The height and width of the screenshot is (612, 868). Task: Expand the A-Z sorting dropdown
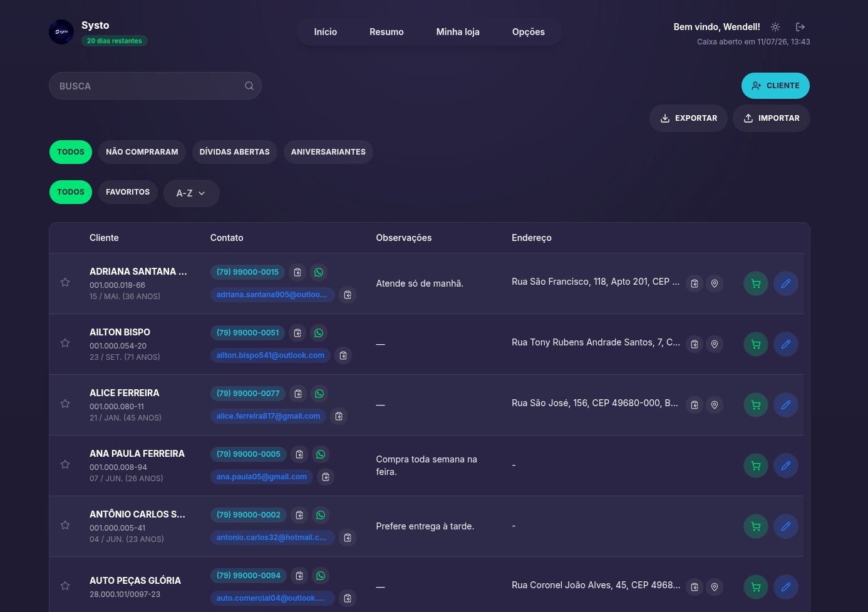point(191,193)
